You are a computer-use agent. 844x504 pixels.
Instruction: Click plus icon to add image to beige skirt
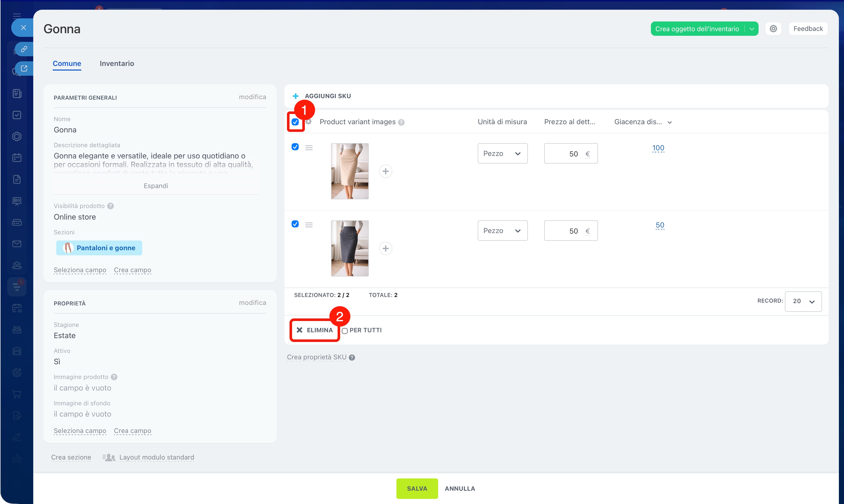tap(385, 171)
